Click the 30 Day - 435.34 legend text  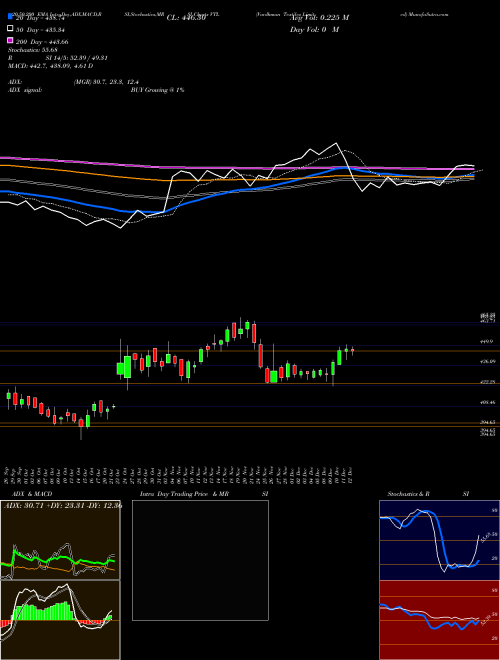41,29
